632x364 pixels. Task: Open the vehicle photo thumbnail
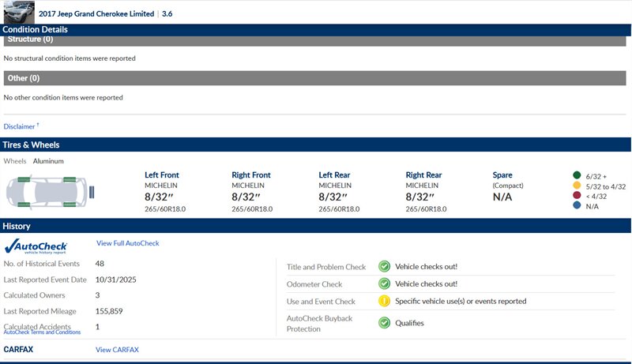coord(17,11)
